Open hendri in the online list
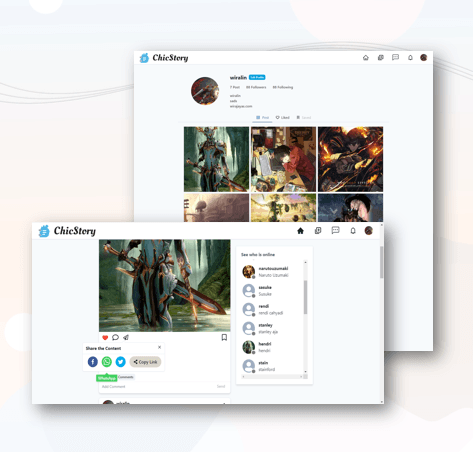Viewport: 473px width, 452px height. (x=272, y=347)
